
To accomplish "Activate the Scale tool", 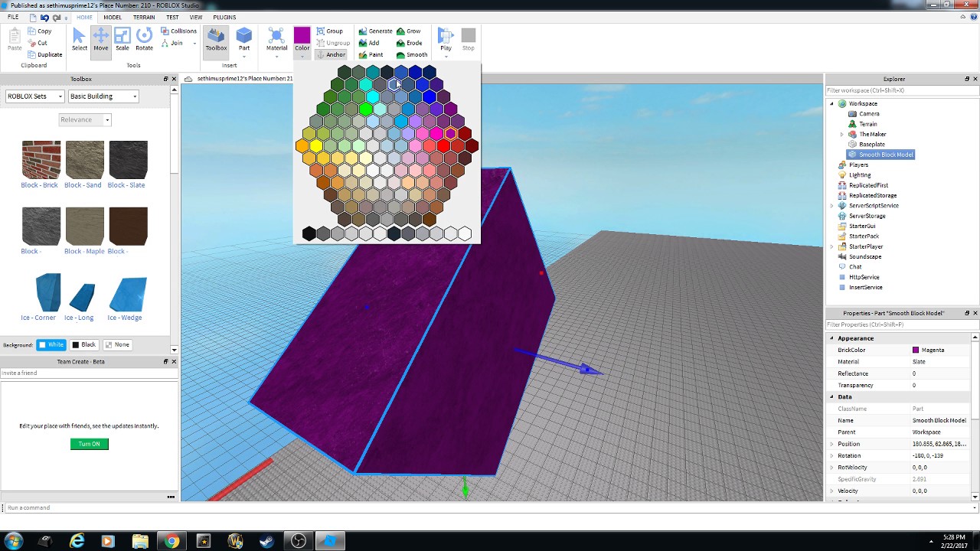I will tap(122, 40).
